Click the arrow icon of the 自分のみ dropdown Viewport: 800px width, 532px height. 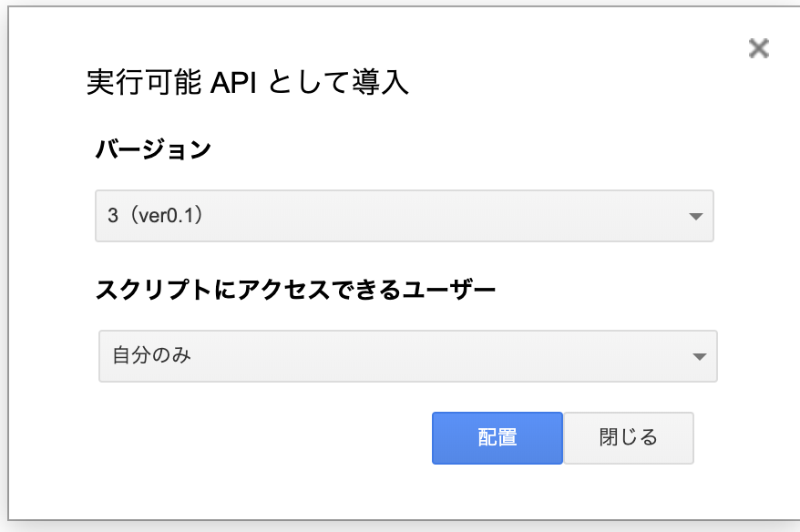[700, 356]
